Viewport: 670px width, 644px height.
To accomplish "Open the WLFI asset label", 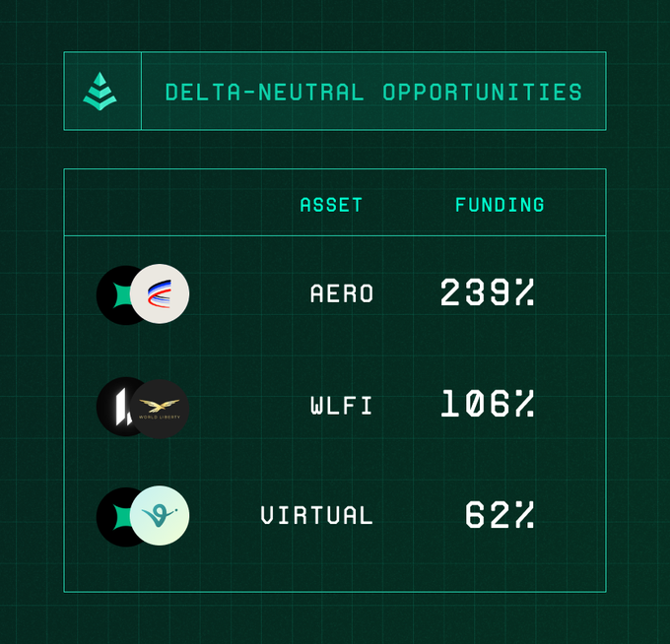I will (342, 406).
